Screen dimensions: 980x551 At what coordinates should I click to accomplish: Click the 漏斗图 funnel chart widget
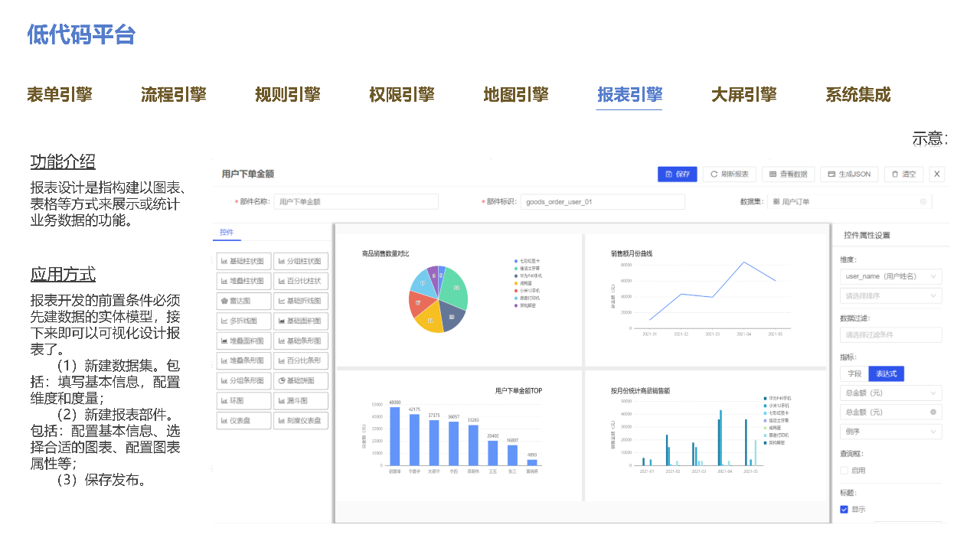(x=301, y=400)
